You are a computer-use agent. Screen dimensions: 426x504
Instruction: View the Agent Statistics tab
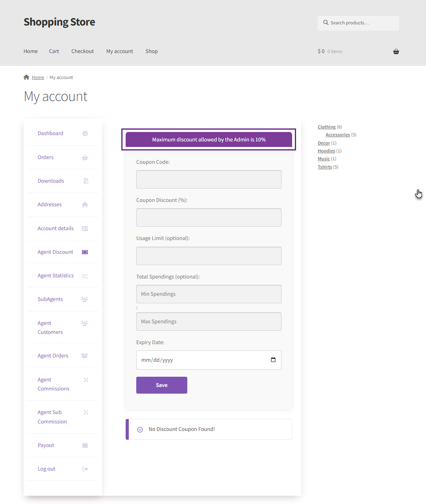pyautogui.click(x=55, y=276)
